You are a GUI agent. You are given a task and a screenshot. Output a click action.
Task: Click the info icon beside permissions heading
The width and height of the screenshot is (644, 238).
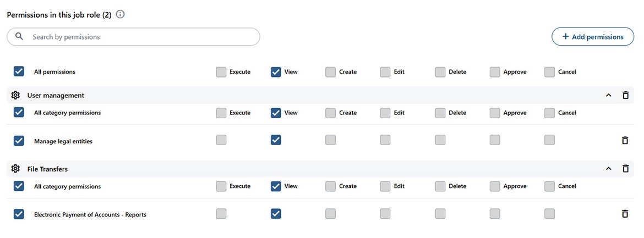tap(120, 15)
